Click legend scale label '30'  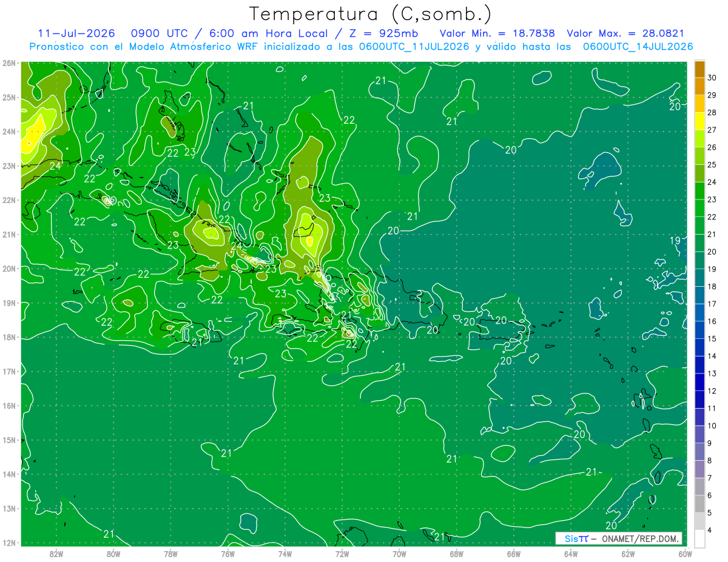(x=713, y=78)
